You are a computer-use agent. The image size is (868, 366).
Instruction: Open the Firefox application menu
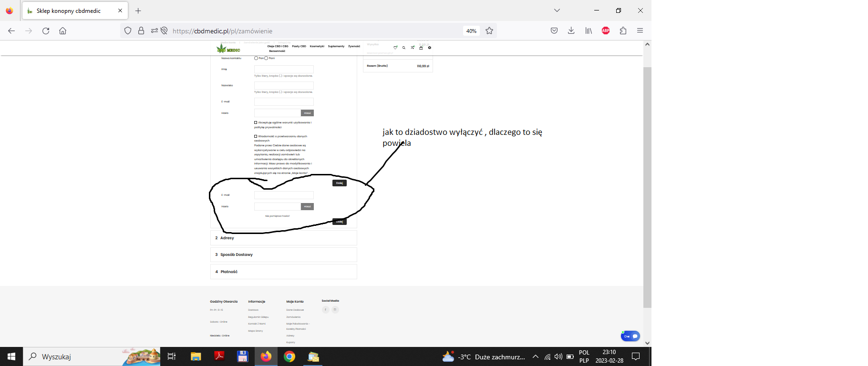[x=640, y=30]
